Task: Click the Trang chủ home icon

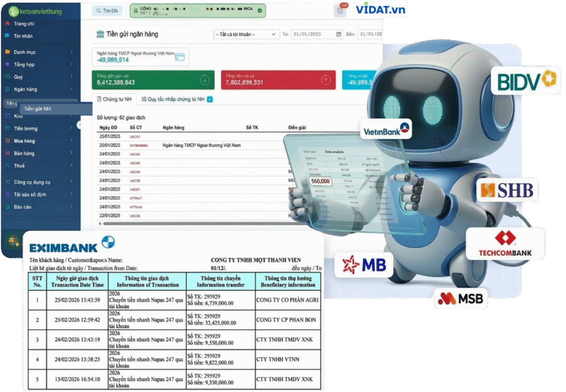Action: coord(7,24)
